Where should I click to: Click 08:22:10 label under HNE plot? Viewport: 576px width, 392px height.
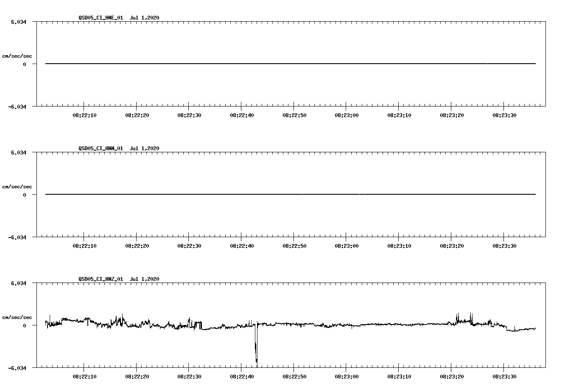[x=84, y=115]
